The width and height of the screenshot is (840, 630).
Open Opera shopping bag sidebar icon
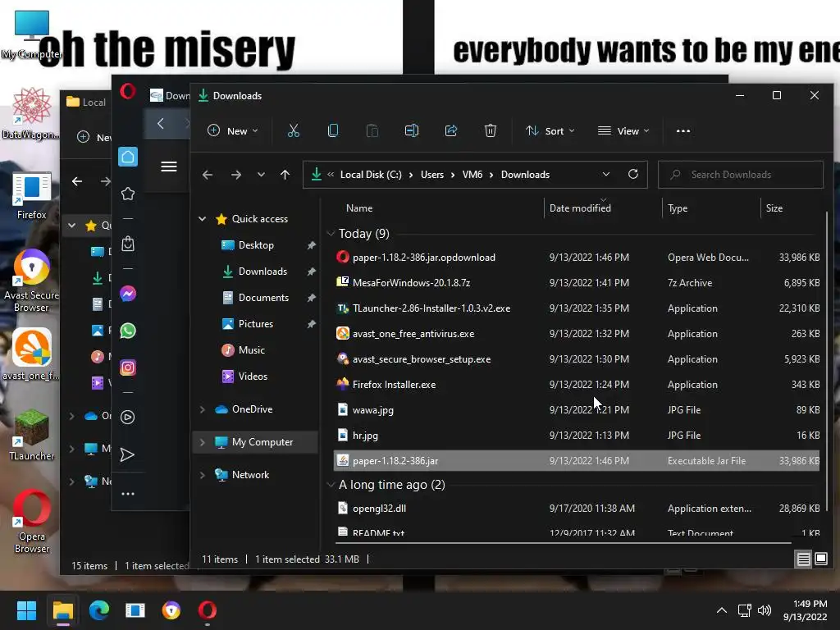click(127, 244)
